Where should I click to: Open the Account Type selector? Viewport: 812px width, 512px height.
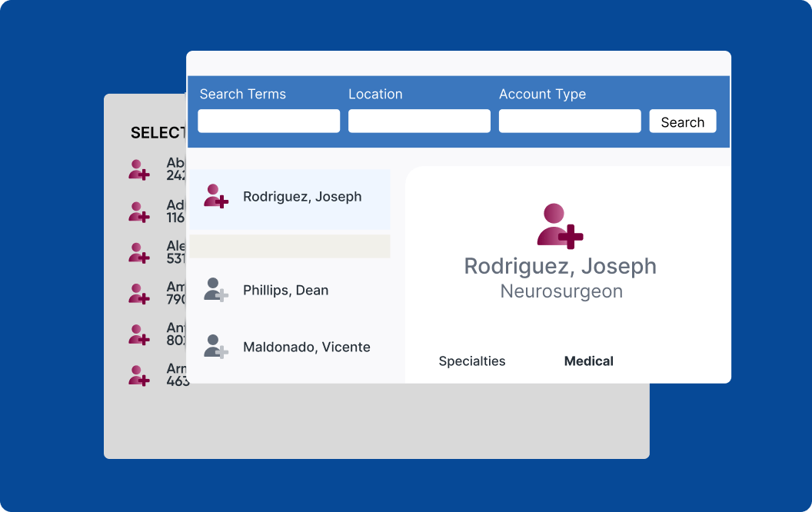click(x=569, y=121)
